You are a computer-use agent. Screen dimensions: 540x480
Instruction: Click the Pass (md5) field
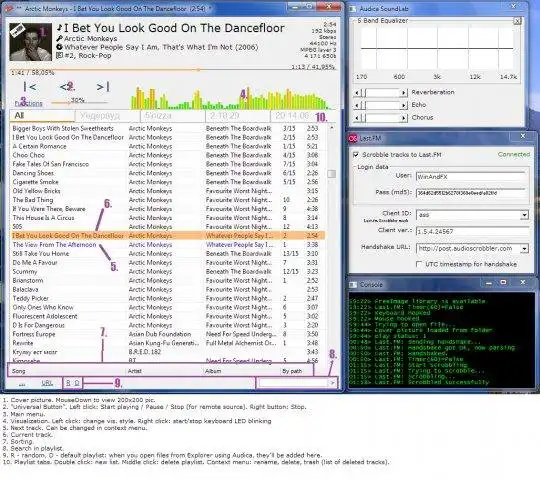[471, 193]
